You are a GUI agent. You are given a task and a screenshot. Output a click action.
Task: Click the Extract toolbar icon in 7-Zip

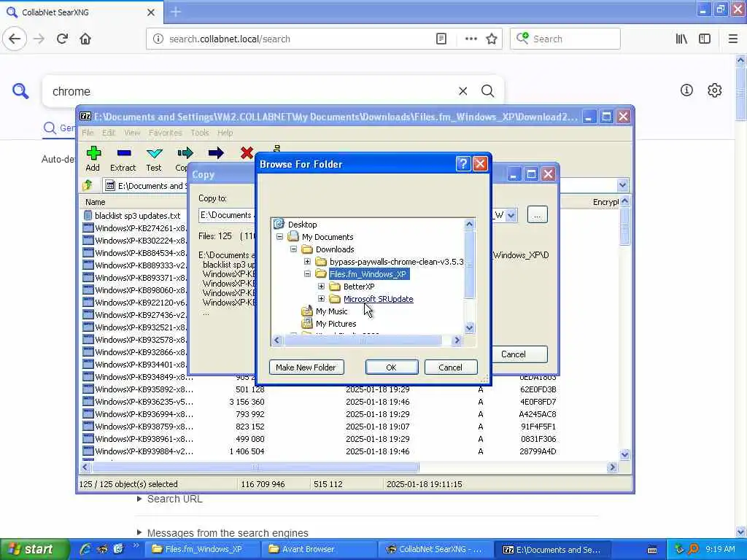click(123, 153)
